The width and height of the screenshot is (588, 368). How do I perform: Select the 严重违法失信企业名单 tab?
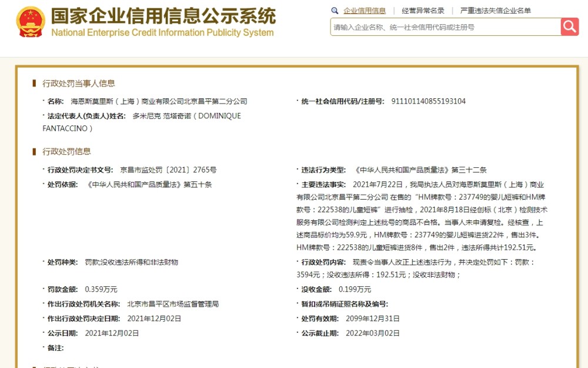tap(495, 11)
